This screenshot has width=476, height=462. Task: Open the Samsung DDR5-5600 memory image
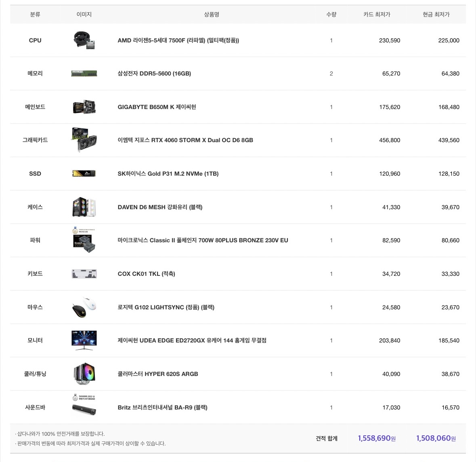point(84,73)
